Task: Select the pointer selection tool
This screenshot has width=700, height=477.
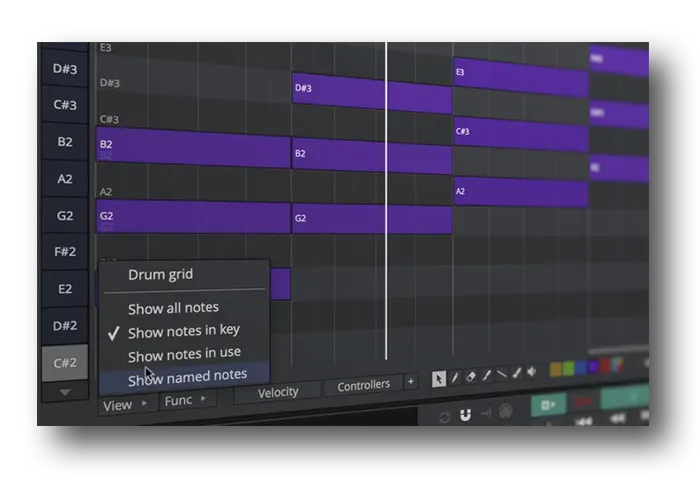Action: point(439,379)
